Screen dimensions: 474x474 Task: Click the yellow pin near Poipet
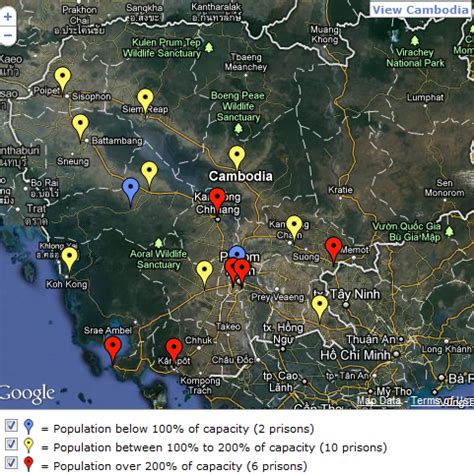click(x=63, y=80)
